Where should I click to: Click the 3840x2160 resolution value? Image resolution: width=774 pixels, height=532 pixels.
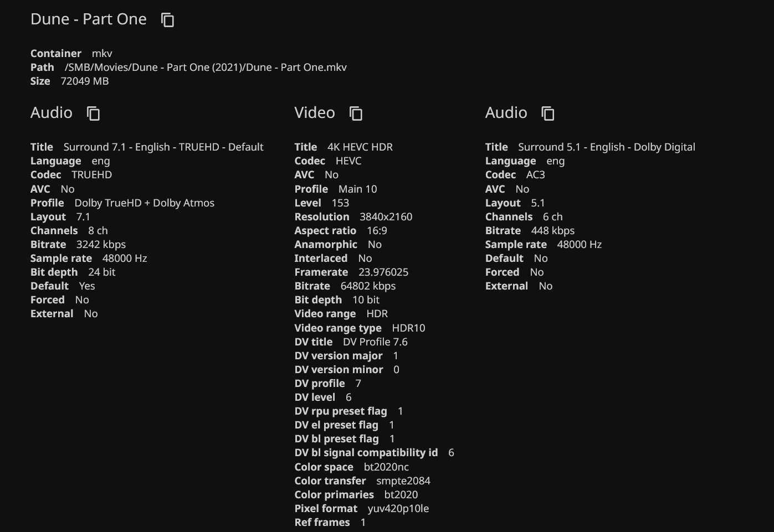(386, 217)
